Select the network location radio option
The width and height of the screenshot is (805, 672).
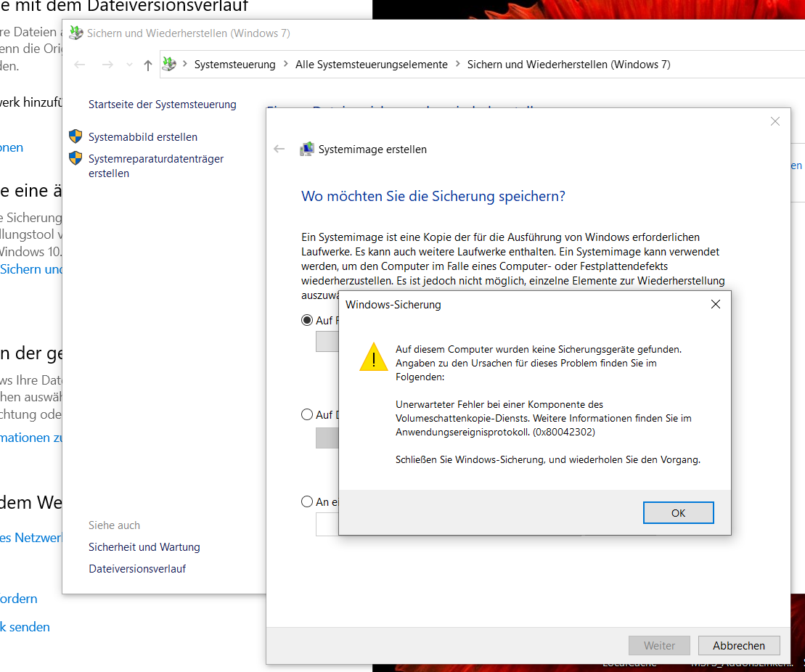pos(307,501)
